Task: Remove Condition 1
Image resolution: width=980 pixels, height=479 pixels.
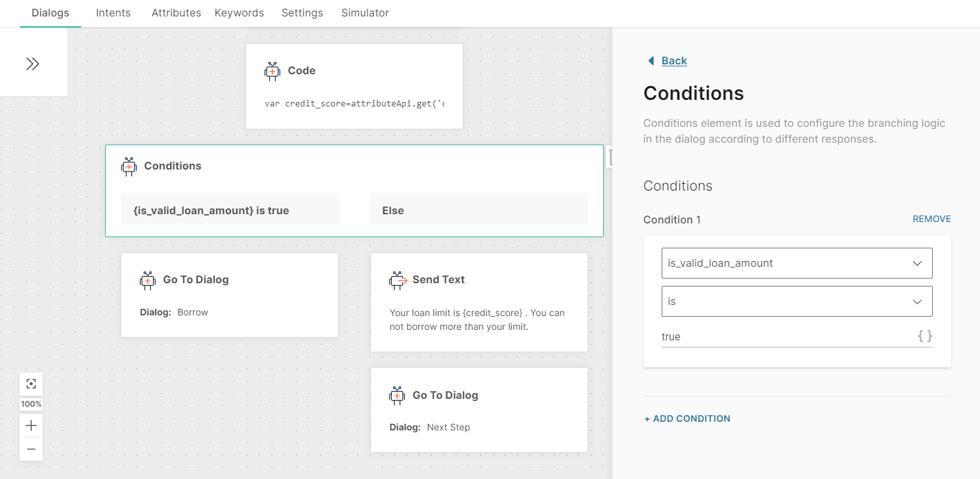Action: 931,219
